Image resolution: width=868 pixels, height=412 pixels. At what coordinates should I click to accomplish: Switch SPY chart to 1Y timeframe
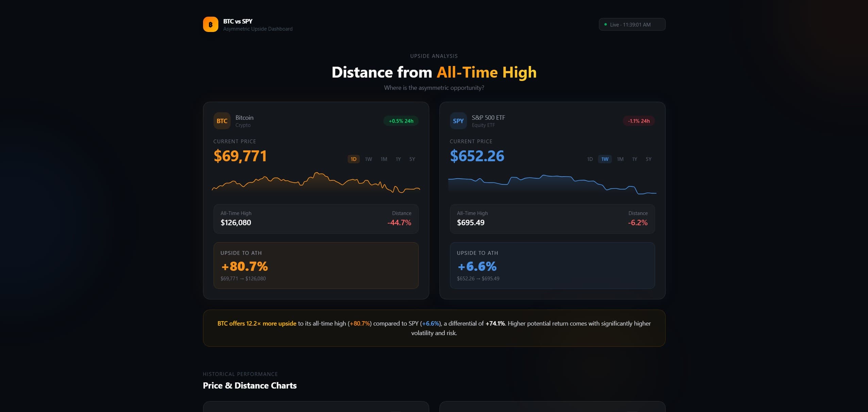tap(634, 159)
